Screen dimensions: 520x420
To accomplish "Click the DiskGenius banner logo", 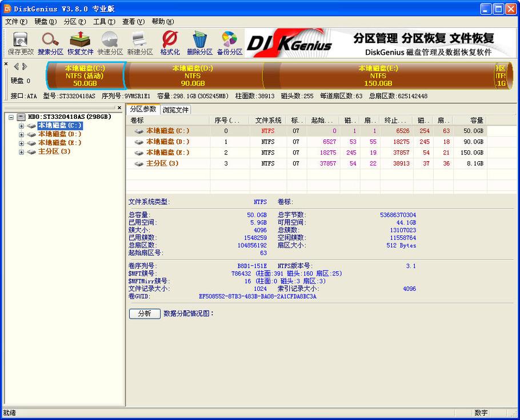I will click(290, 44).
